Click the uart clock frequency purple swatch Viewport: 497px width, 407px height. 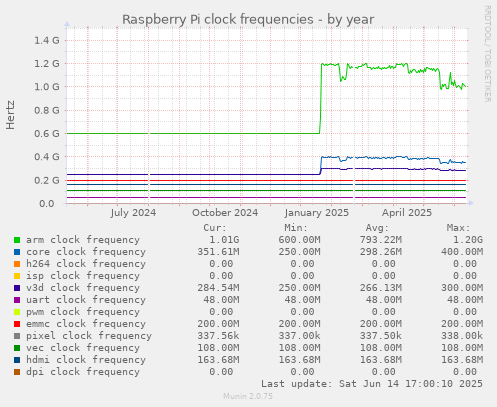tap(17, 300)
